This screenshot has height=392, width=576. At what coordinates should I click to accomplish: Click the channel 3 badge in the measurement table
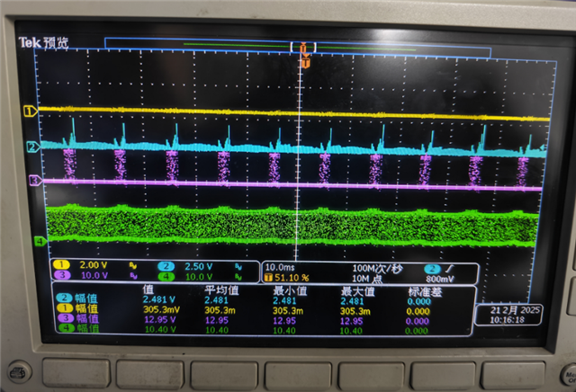(66, 318)
